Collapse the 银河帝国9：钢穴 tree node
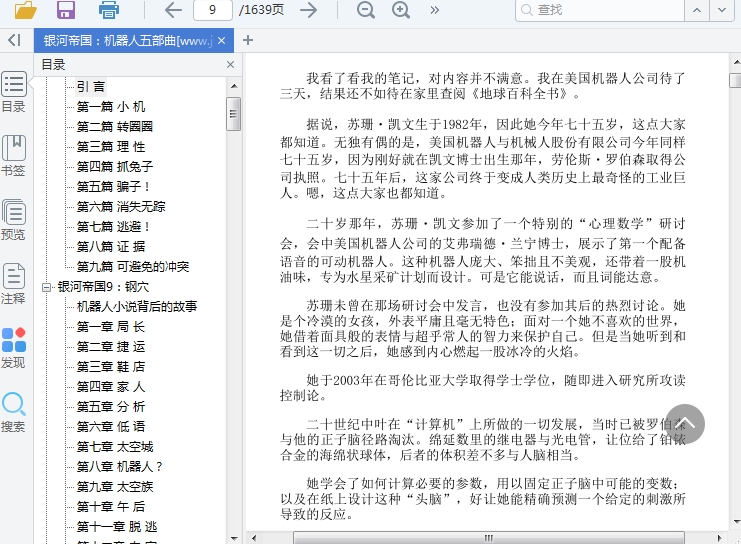The image size is (741, 544). (x=46, y=287)
